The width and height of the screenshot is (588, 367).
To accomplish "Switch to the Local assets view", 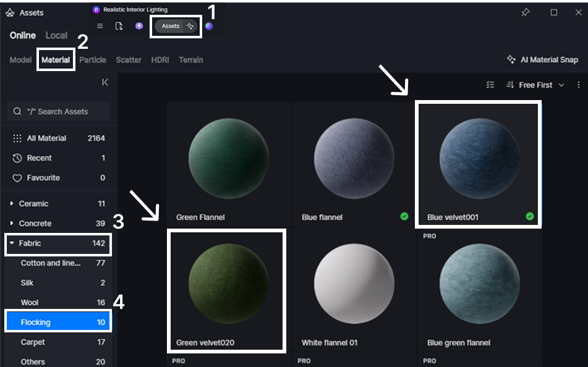I will pos(56,35).
